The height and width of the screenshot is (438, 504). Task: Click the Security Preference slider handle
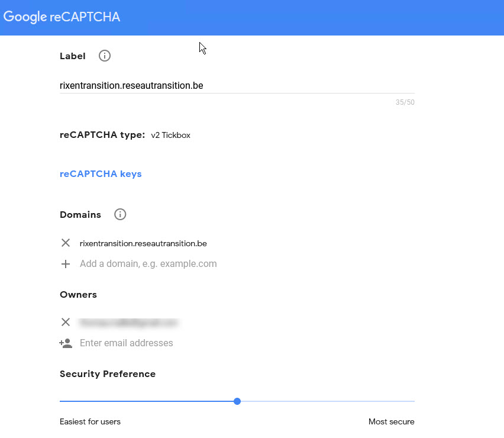tap(237, 401)
